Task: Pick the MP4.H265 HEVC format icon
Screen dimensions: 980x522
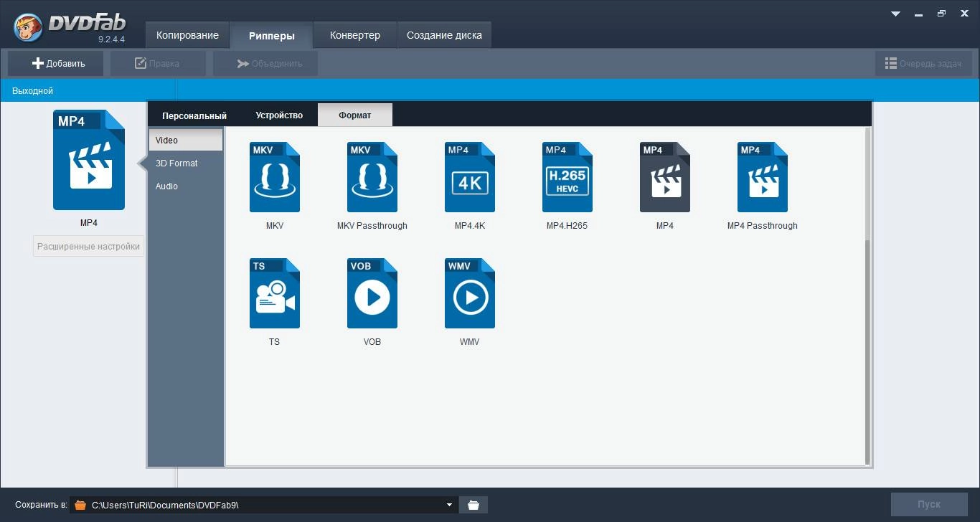Action: tap(567, 177)
